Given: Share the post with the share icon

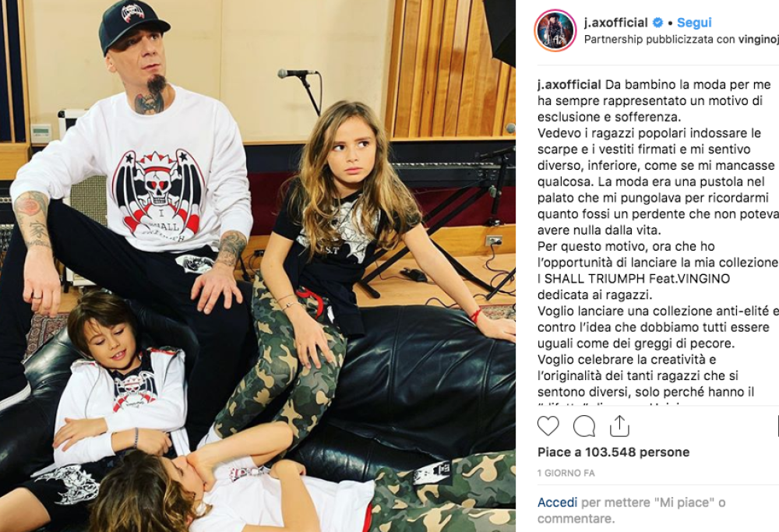Looking at the screenshot, I should pos(619,426).
